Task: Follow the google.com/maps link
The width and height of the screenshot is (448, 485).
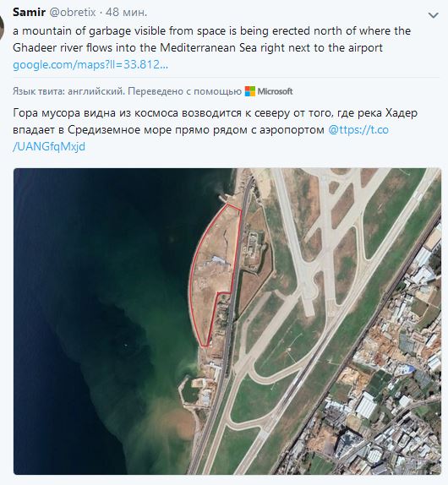Action: pos(90,65)
